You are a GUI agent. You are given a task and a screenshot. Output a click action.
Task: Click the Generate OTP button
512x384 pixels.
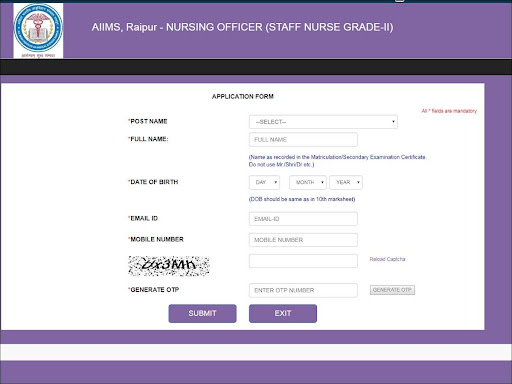click(x=392, y=290)
